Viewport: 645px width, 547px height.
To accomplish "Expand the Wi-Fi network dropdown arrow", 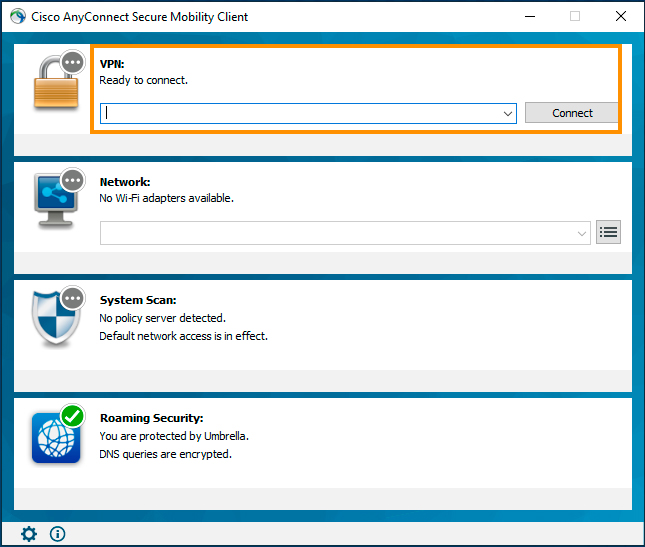I will [x=581, y=233].
